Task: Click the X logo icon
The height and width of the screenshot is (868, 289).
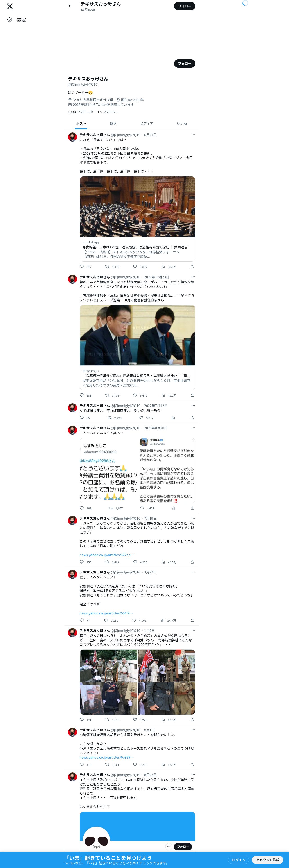Action: click(10, 6)
